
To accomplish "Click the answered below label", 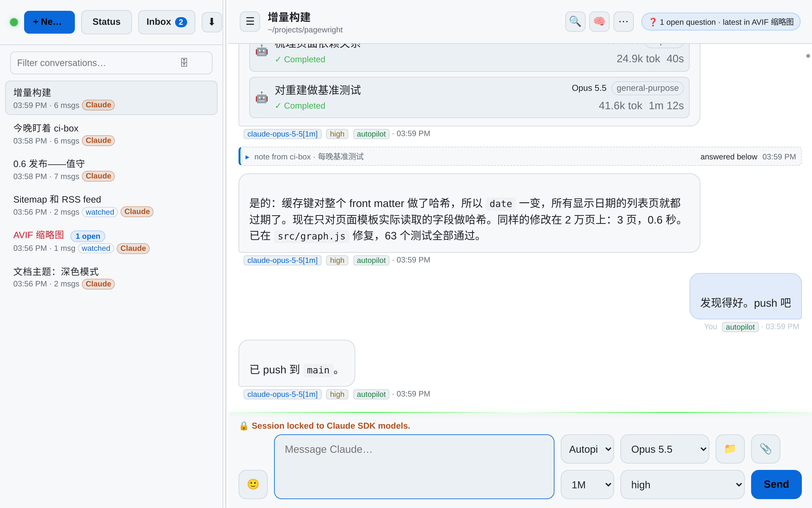I will point(728,157).
